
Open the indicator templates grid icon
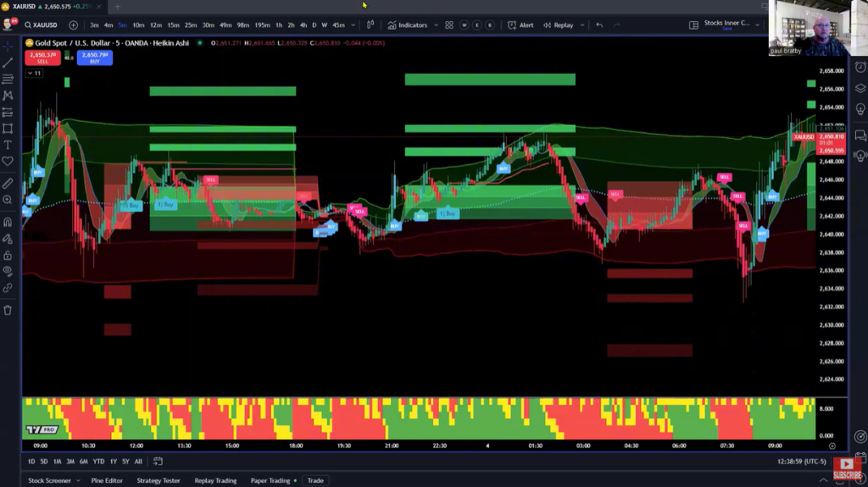pos(449,25)
